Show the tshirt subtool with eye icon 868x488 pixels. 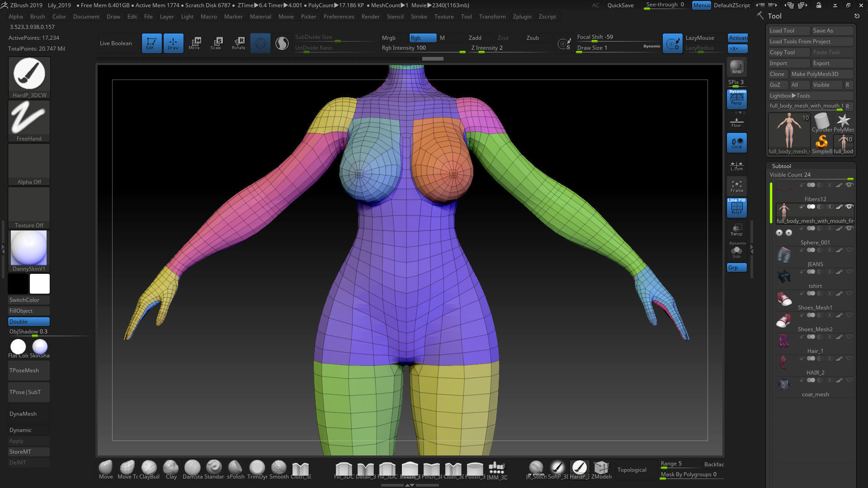tap(849, 272)
